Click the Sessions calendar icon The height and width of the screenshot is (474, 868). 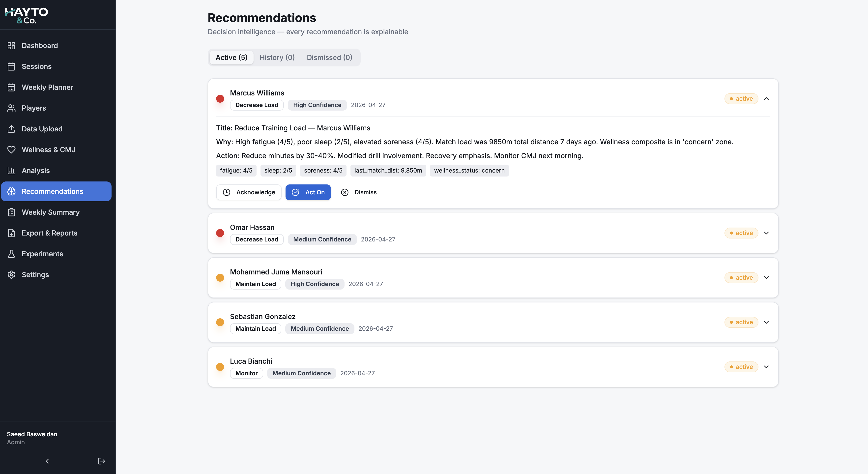click(11, 66)
